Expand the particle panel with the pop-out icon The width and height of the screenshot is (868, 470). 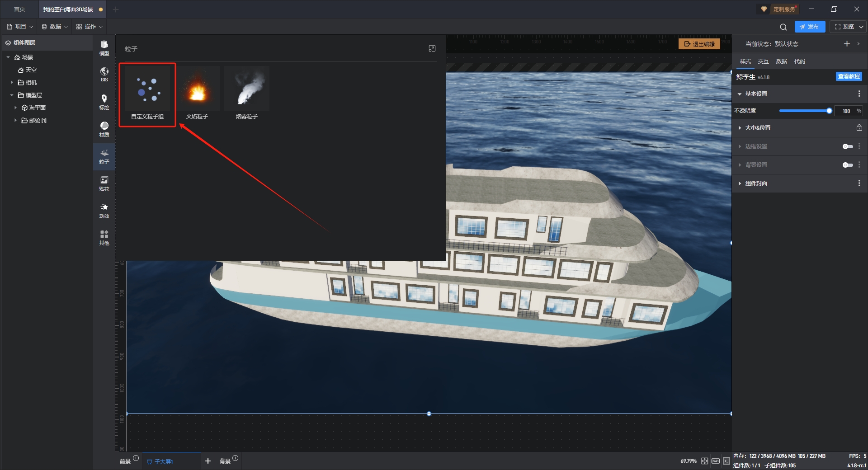[x=432, y=48]
